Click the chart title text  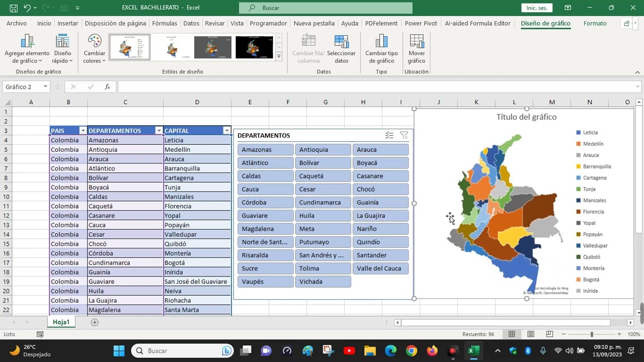pyautogui.click(x=526, y=117)
